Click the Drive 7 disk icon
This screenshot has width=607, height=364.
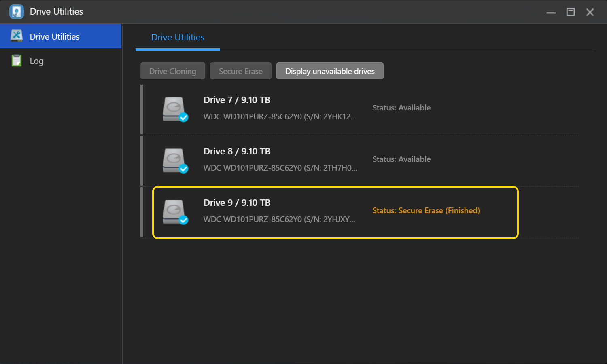click(175, 109)
